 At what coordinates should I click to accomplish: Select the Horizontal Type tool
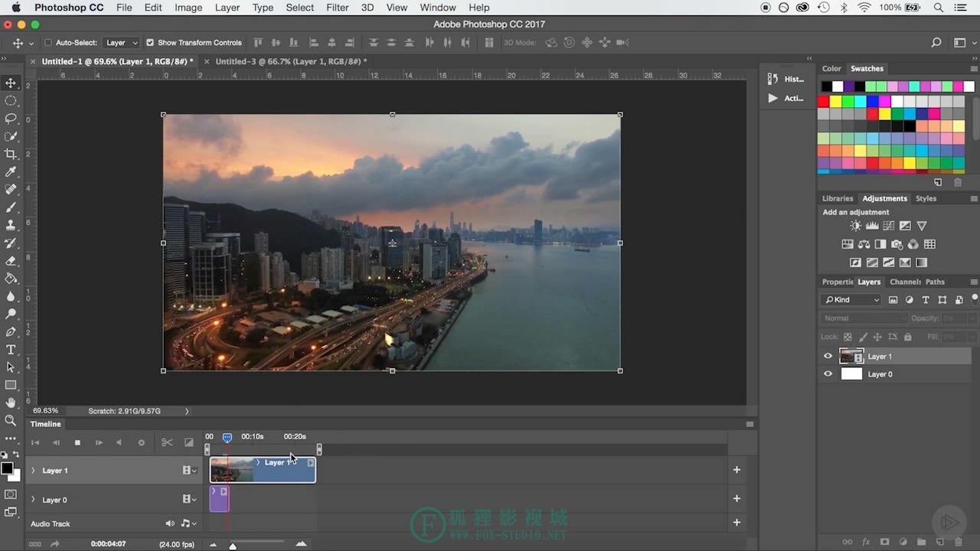pos(11,350)
